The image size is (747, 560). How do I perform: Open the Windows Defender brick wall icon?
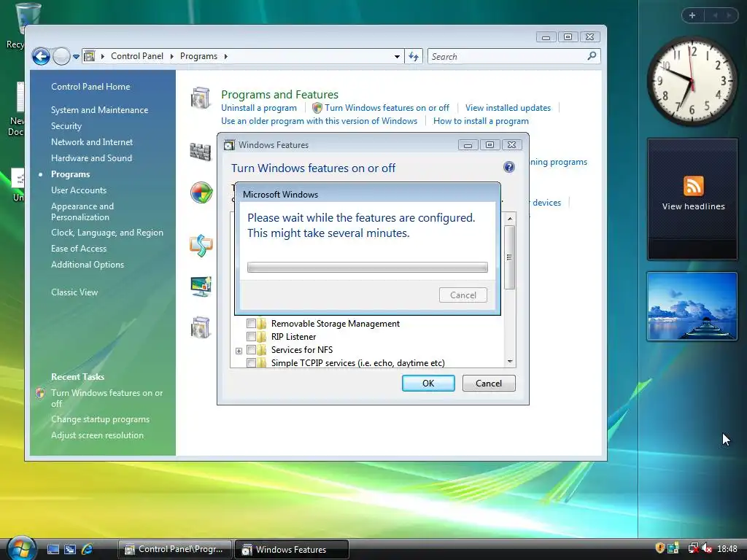pyautogui.click(x=201, y=152)
